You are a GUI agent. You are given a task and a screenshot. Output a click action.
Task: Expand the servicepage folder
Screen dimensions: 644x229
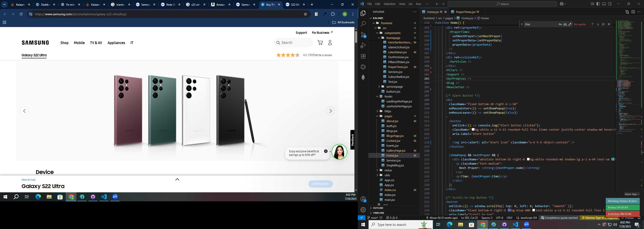[x=379, y=87]
